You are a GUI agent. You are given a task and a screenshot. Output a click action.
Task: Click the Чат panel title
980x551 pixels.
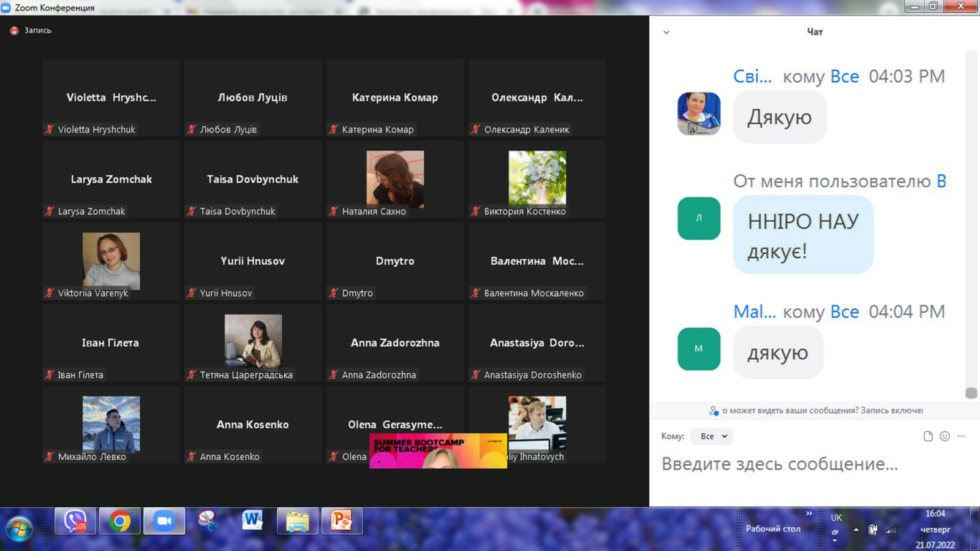click(815, 32)
